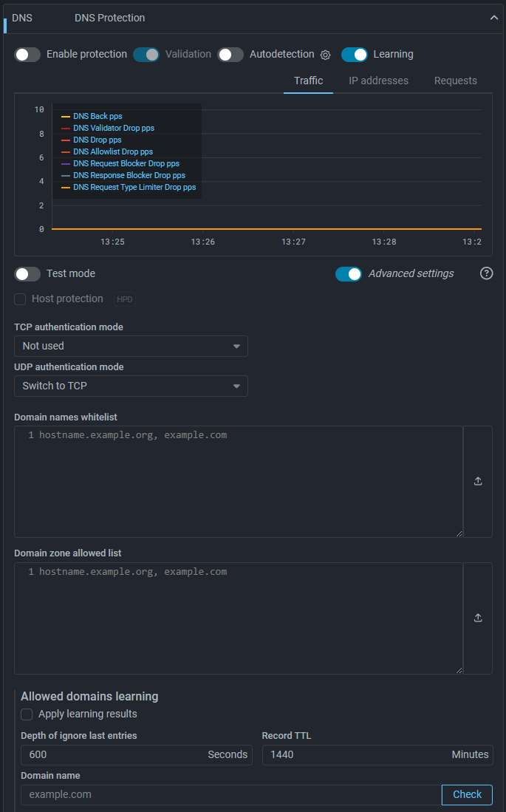This screenshot has width=506, height=812.
Task: Switch to the IP addresses tab
Action: [378, 81]
